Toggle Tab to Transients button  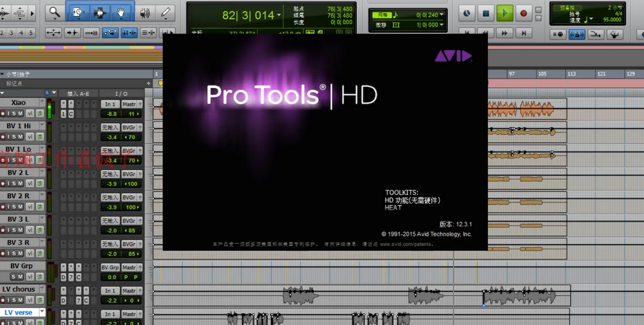click(72, 32)
